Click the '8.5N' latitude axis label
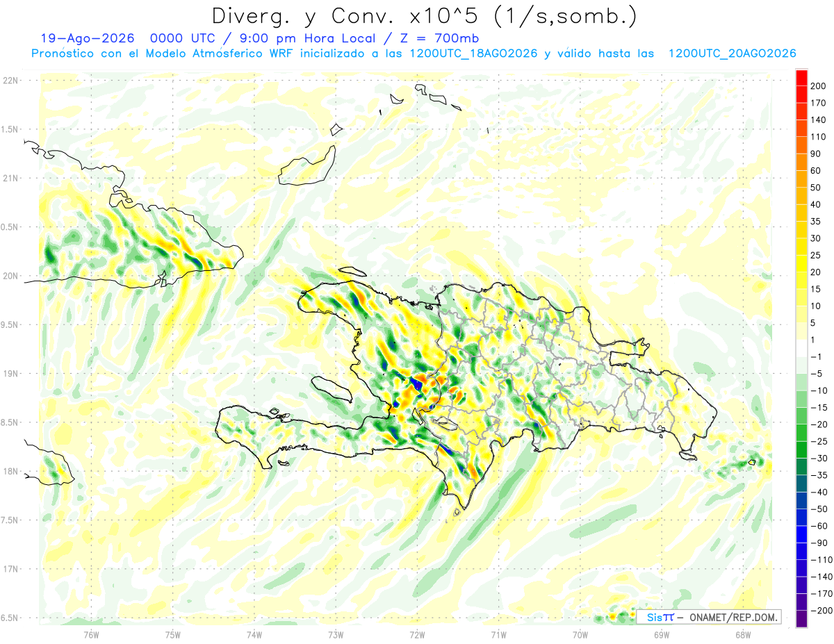Viewport: 834px width, 644px height. [10, 423]
